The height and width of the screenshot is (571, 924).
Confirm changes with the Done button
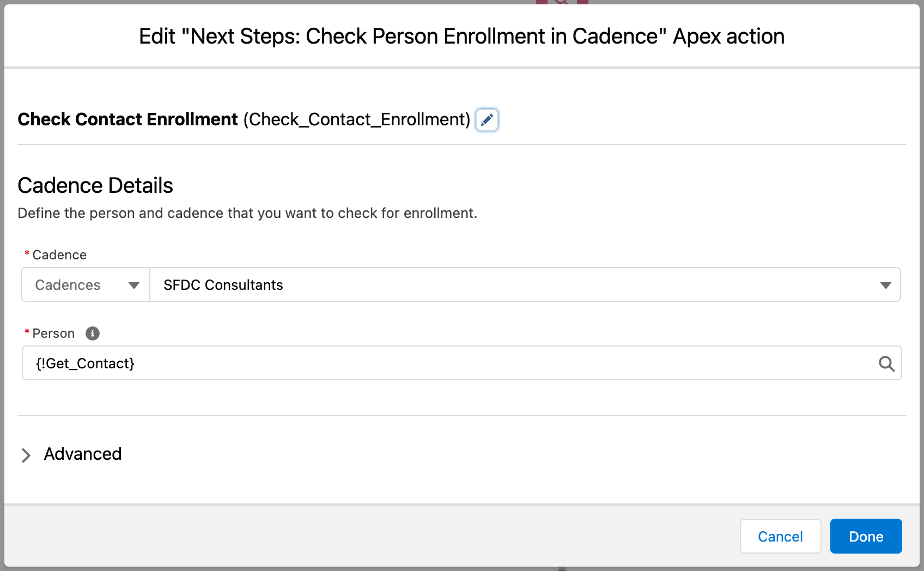866,537
